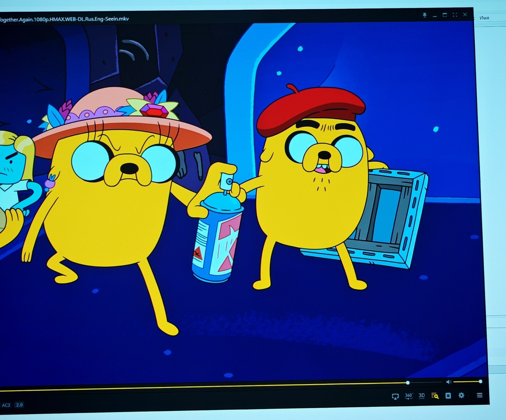Open the playlist panel icon
Image resolution: width=506 pixels, height=420 pixels.
[x=448, y=396]
